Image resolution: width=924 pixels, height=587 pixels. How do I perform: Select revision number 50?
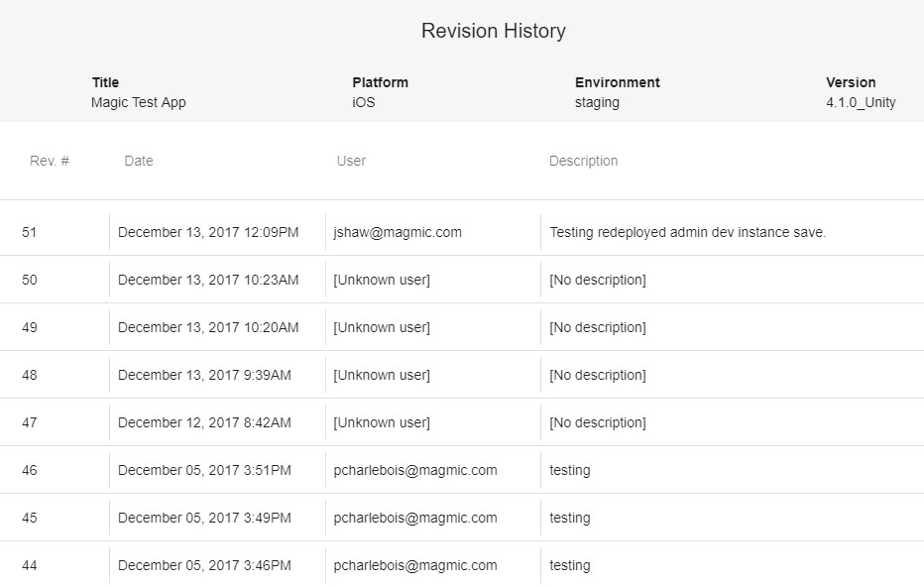(30, 280)
